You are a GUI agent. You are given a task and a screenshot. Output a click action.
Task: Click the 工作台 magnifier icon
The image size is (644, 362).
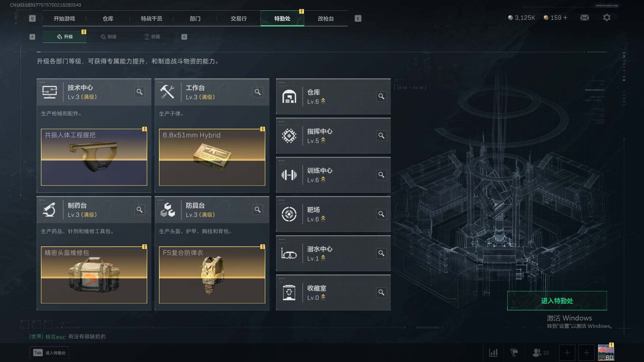258,92
